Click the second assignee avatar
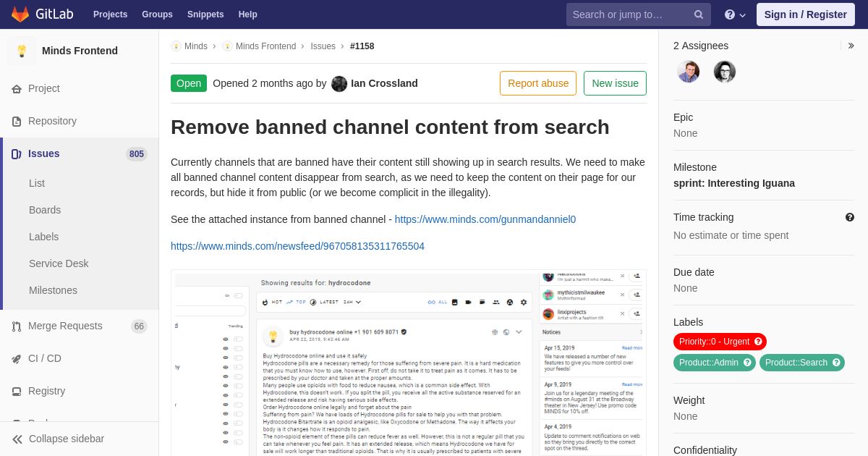 coord(724,72)
